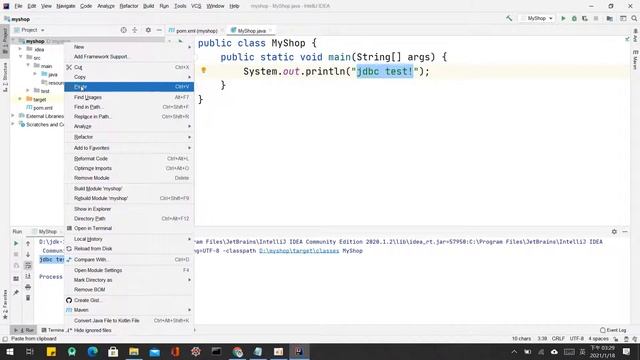The width and height of the screenshot is (640, 360).
Task: Select Open in Terminal
Action: point(129,228)
